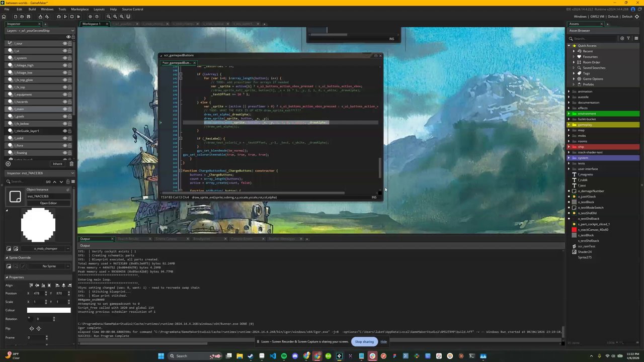Click the Open Editor button
Image resolution: width=644 pixels, height=362 pixels.
[48, 203]
